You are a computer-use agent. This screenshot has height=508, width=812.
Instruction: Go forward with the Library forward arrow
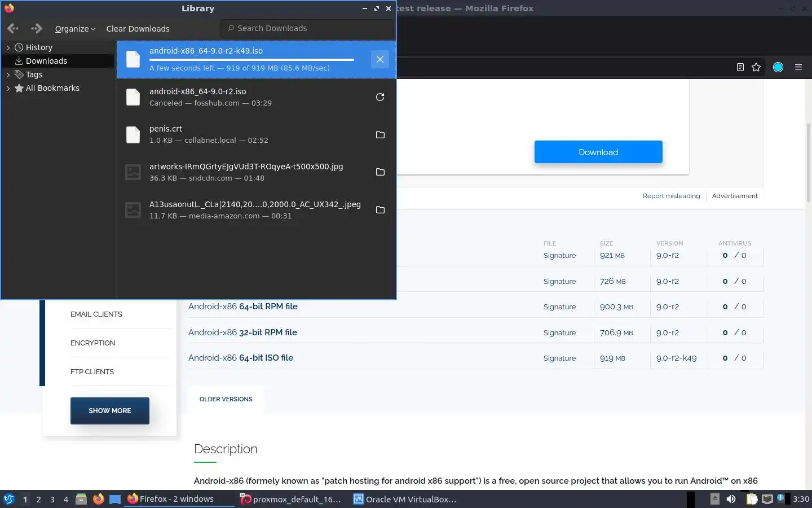pyautogui.click(x=37, y=28)
